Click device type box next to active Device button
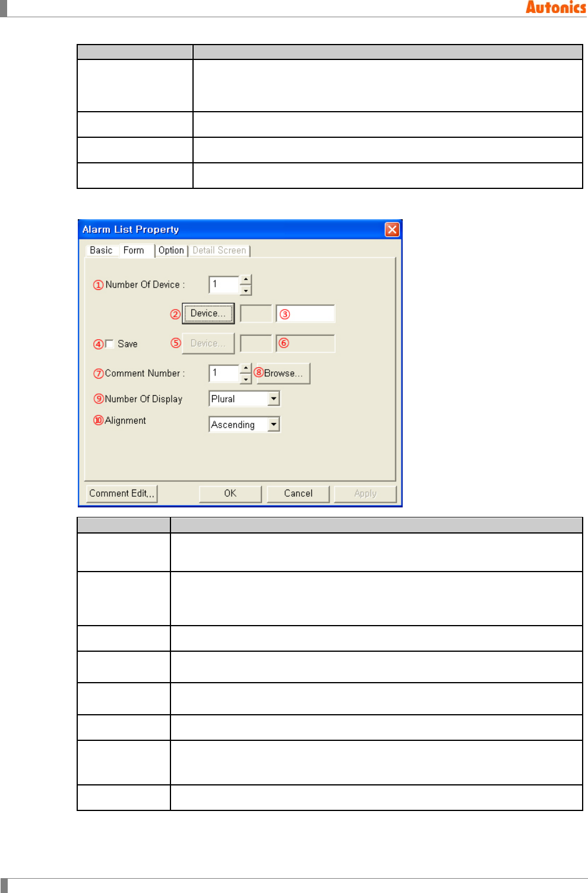Screen dimensions: 588x893 click(256, 314)
